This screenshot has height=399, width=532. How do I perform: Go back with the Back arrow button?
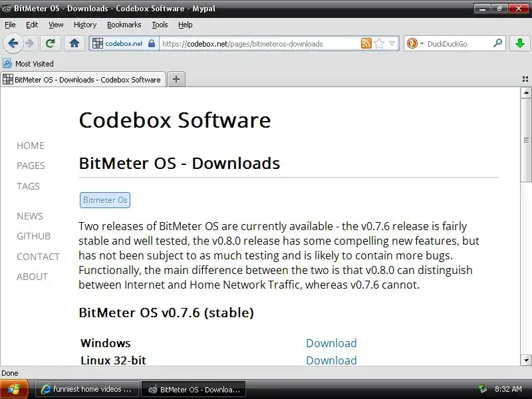13,43
